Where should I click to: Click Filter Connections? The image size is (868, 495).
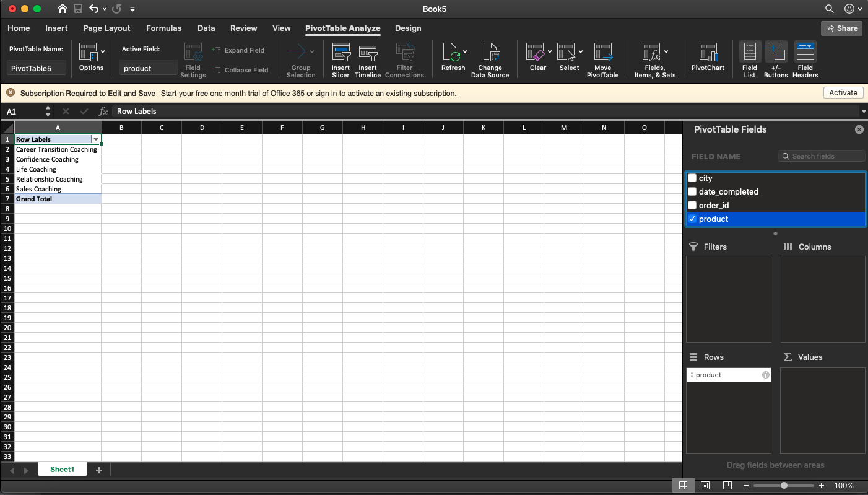404,61
